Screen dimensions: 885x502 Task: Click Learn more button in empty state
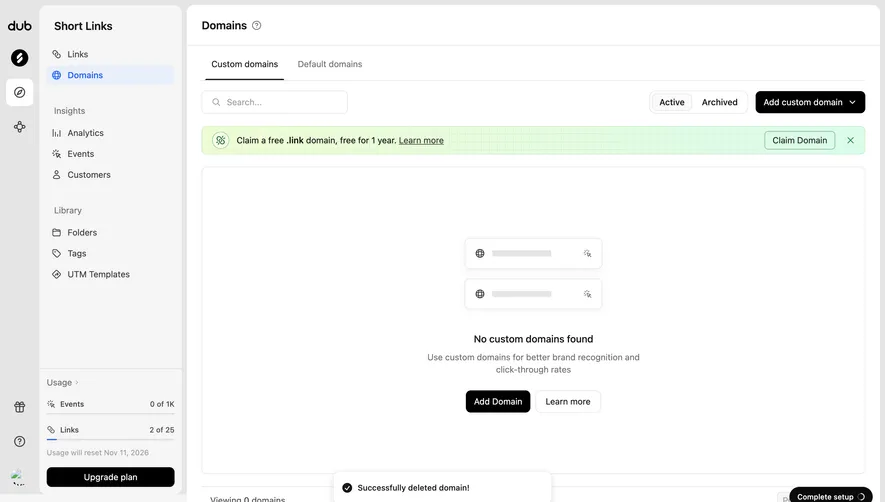pyautogui.click(x=568, y=401)
